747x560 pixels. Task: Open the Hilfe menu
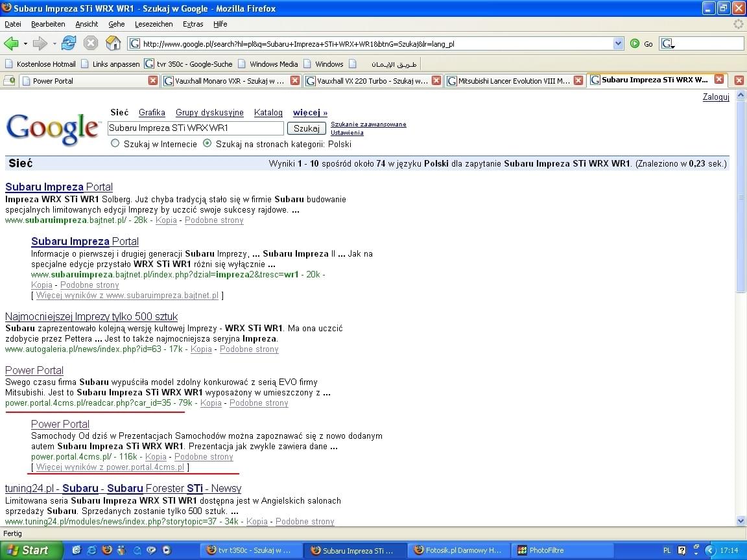point(220,24)
